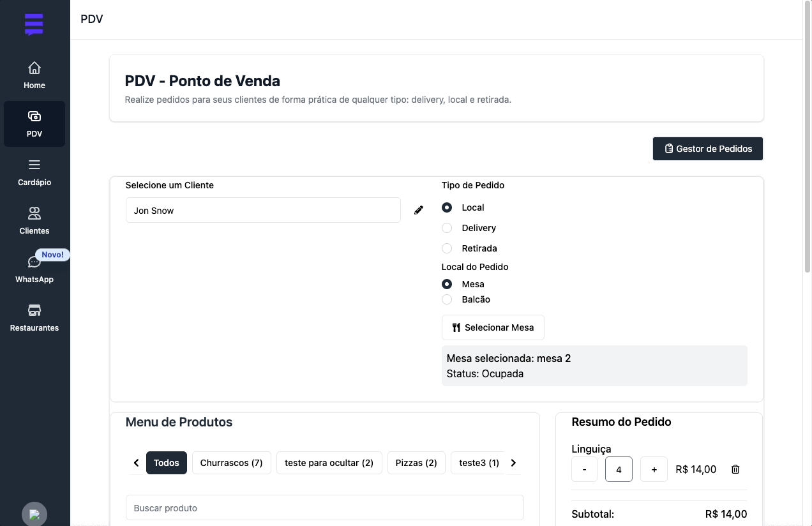812x526 pixels.
Task: Click the app logo at top left
Action: (x=34, y=24)
